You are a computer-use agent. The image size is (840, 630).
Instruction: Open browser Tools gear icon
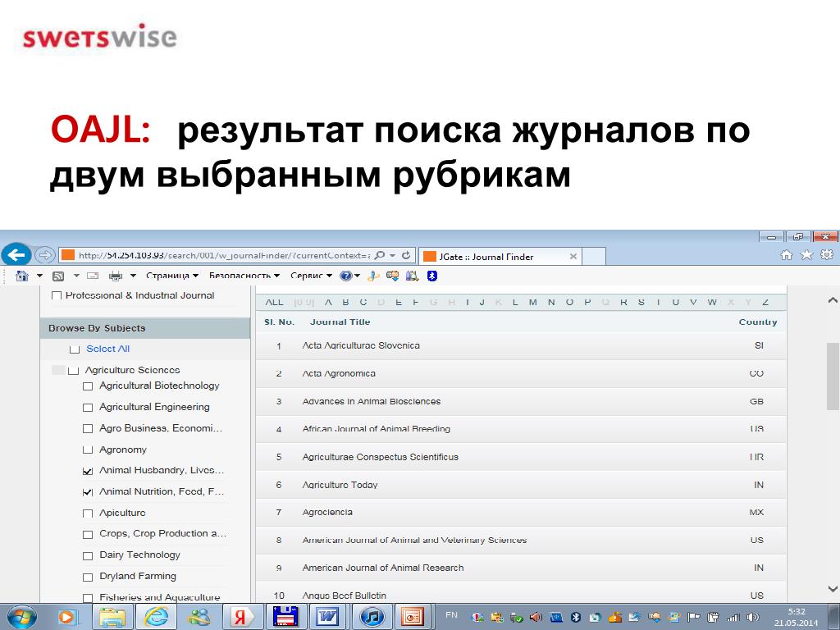pos(827,255)
